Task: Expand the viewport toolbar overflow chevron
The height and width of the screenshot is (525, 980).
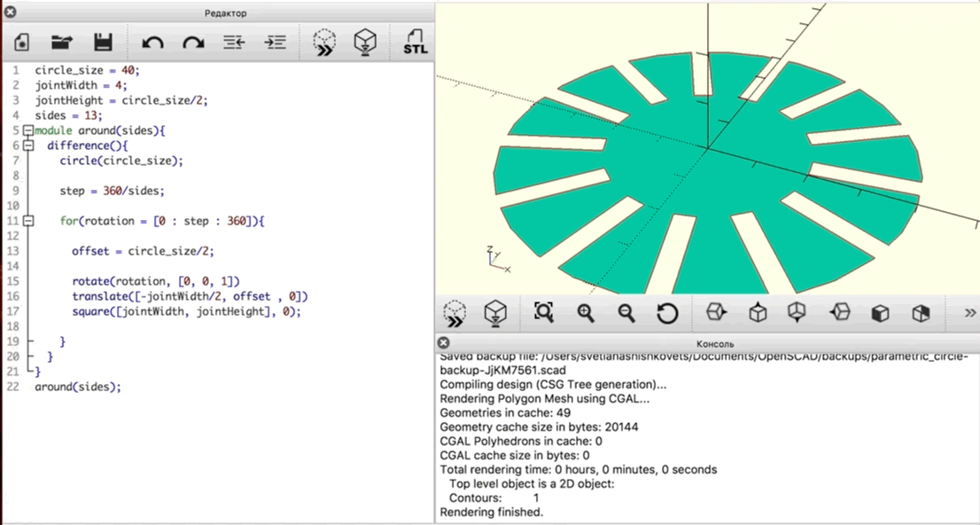Action: 969,313
